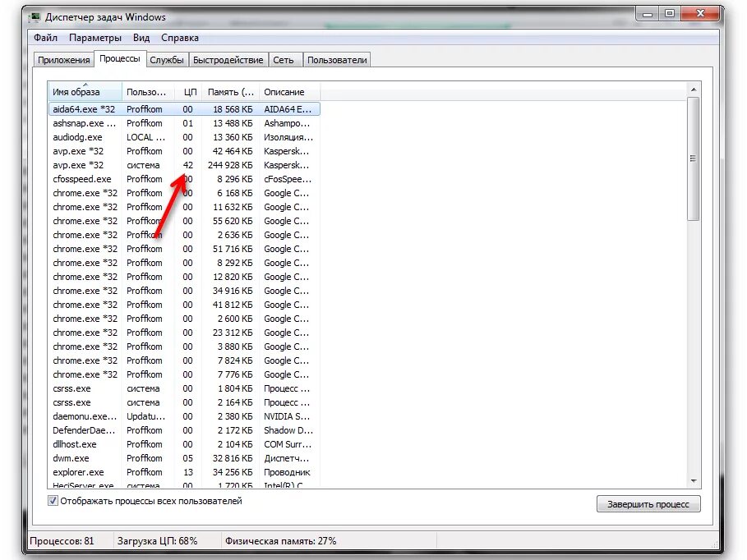Select chrome.exe with 2 600 КБ memory
The image size is (747, 560).
[184, 319]
